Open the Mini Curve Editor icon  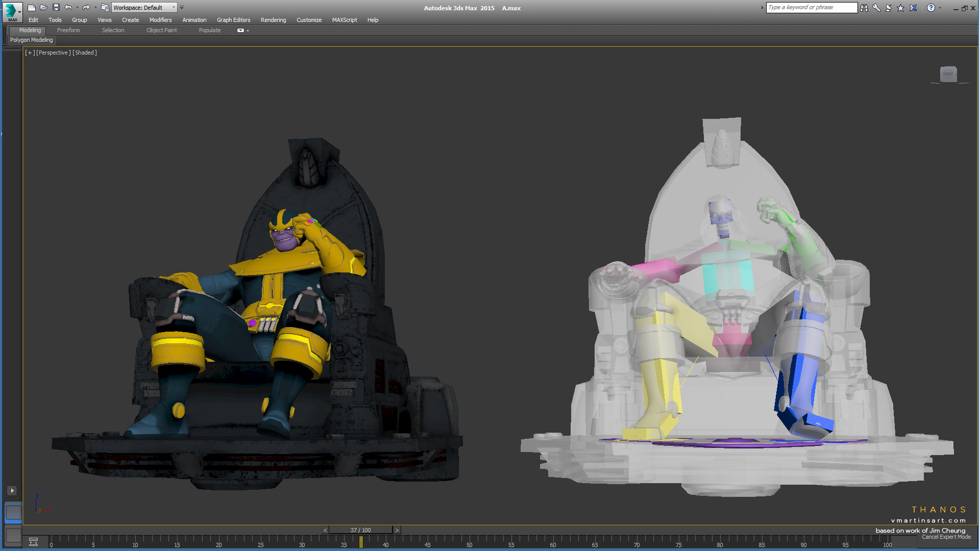coord(34,542)
